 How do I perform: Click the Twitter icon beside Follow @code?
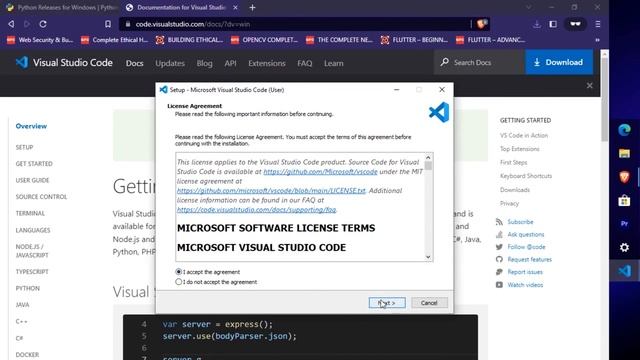click(x=499, y=247)
